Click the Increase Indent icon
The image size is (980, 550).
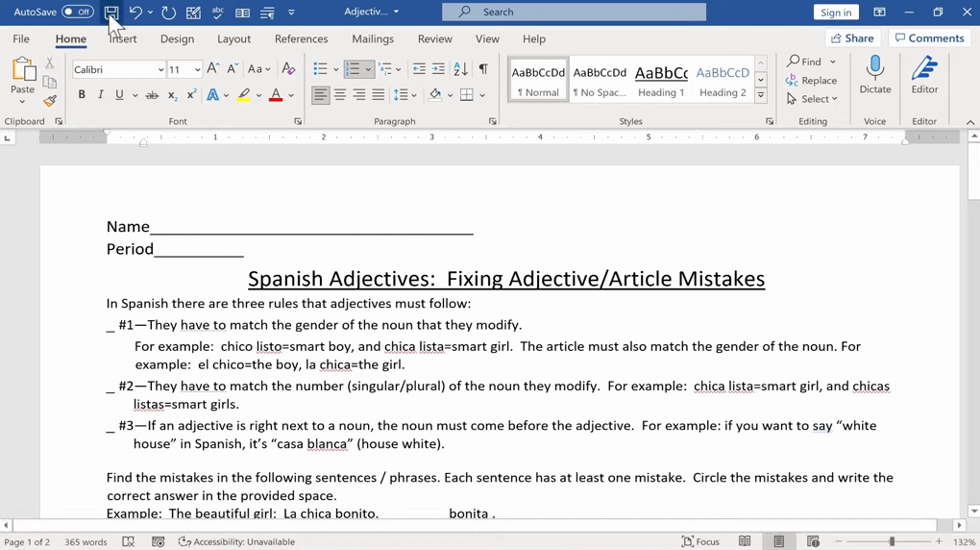click(x=438, y=69)
